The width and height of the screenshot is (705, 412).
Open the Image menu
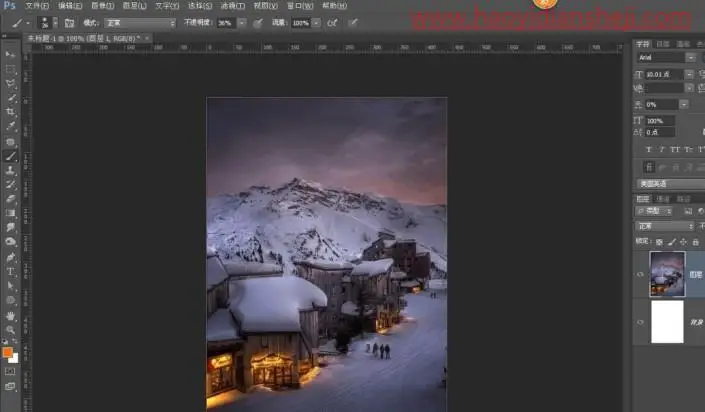pyautogui.click(x=103, y=6)
